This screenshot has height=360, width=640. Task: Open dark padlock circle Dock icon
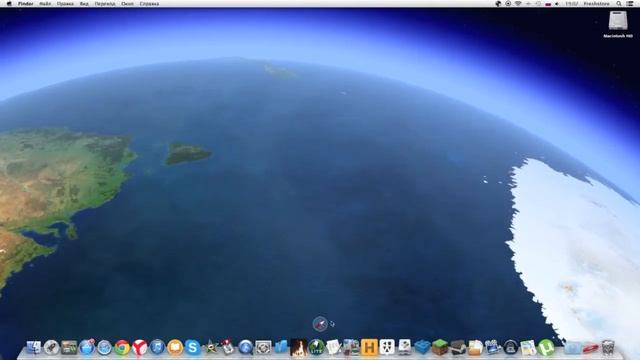pyautogui.click(x=511, y=347)
